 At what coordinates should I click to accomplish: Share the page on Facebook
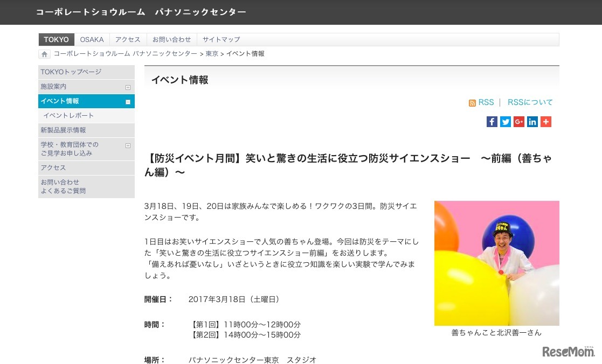click(492, 122)
